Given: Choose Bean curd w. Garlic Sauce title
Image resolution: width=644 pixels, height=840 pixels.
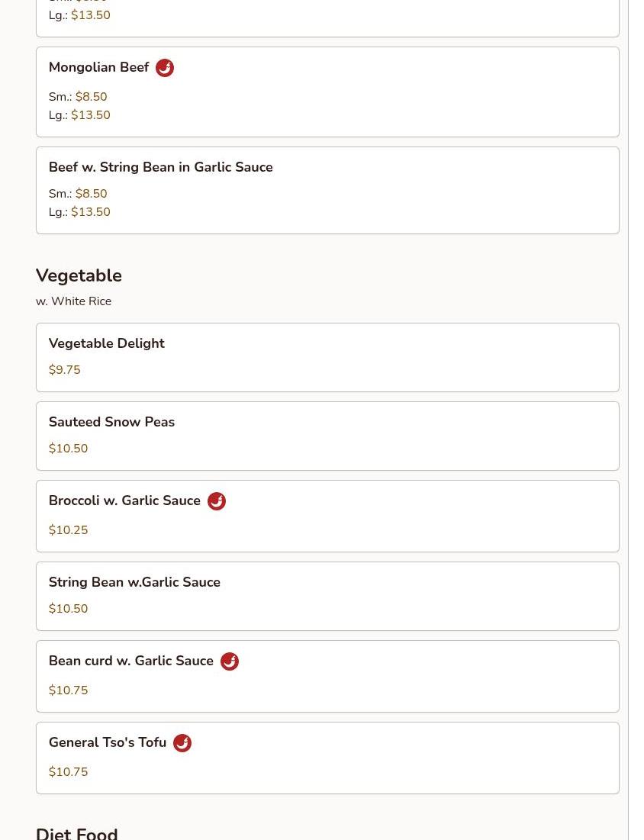Looking at the screenshot, I should click(130, 661).
